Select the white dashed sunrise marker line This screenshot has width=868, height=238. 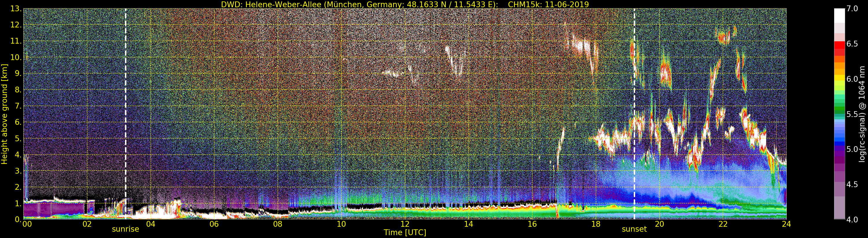[126, 114]
